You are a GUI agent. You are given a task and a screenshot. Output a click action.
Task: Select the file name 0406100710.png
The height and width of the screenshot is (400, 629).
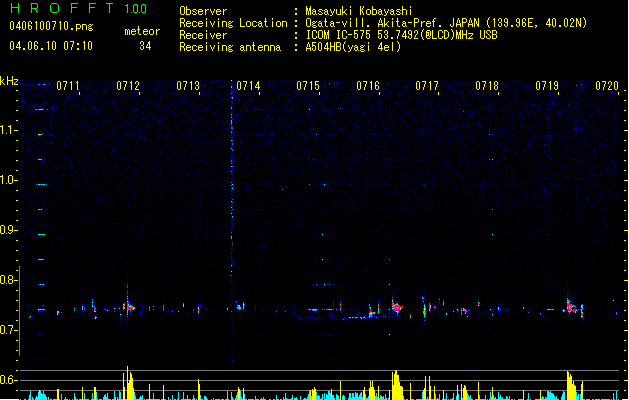[x=51, y=26]
